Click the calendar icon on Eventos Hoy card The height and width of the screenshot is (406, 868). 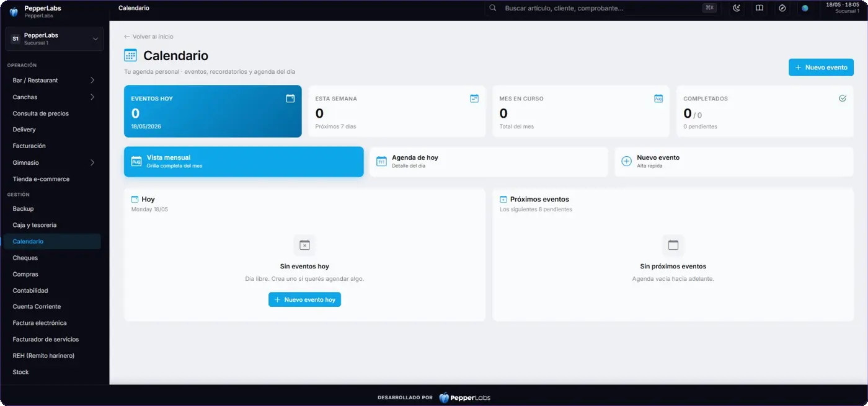click(290, 98)
